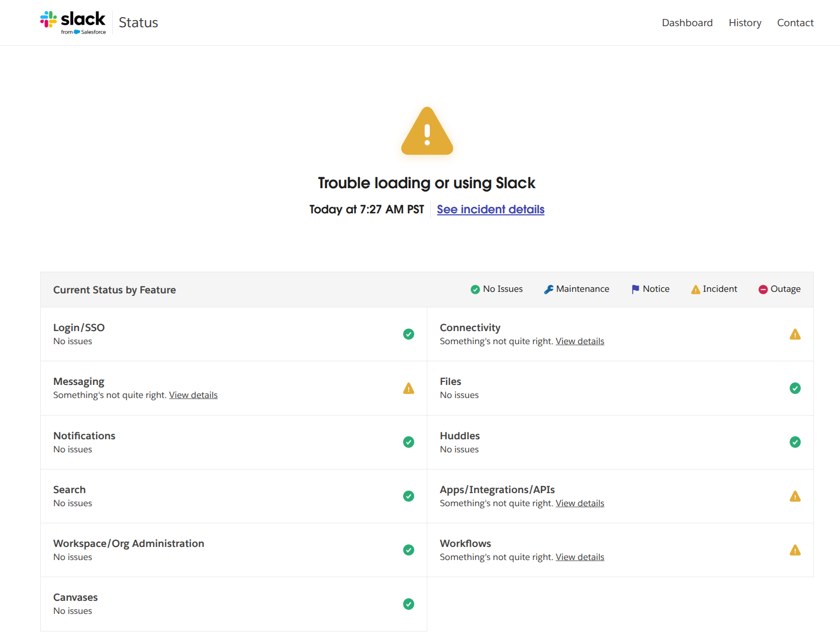Click the Apps/Integrations/APIs warning icon

click(795, 497)
